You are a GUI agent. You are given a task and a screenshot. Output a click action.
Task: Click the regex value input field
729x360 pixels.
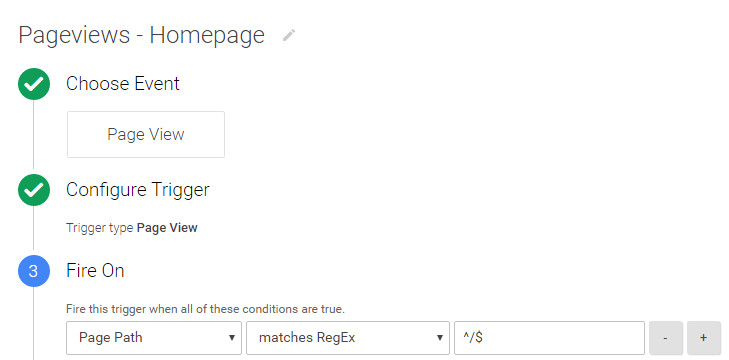point(550,338)
